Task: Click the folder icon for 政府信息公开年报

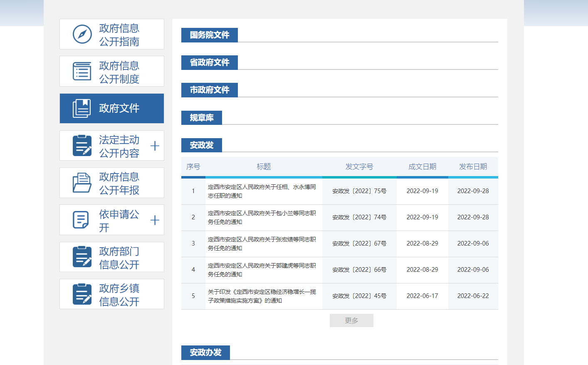Action: pyautogui.click(x=82, y=183)
